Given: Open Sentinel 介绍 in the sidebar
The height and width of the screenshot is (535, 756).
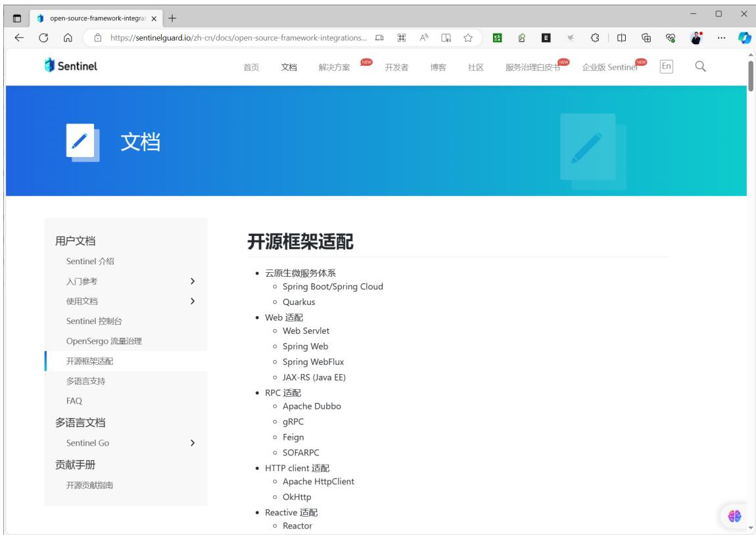Looking at the screenshot, I should [x=90, y=261].
